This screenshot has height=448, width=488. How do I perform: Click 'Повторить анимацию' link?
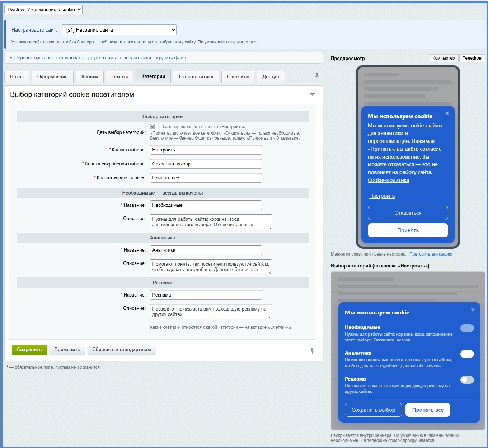pyautogui.click(x=431, y=254)
